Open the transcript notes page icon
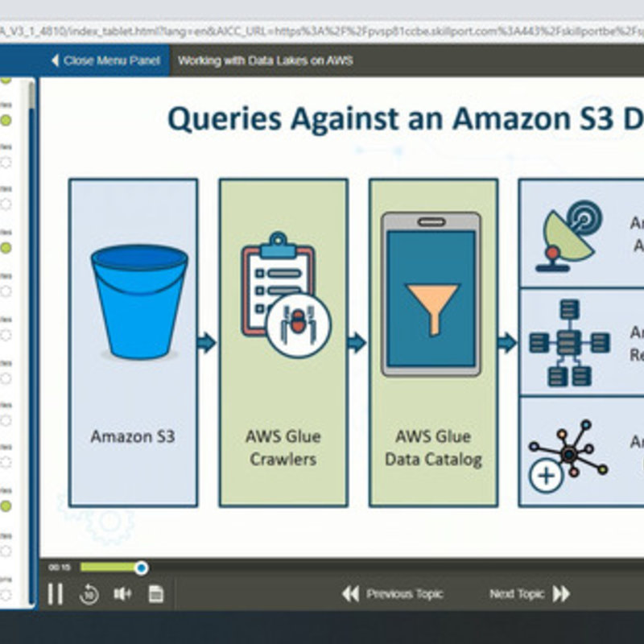This screenshot has width=644, height=644. click(155, 594)
